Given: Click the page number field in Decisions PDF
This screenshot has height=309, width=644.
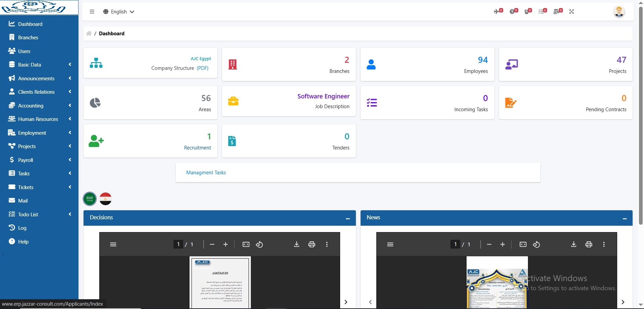Looking at the screenshot, I should [178, 245].
